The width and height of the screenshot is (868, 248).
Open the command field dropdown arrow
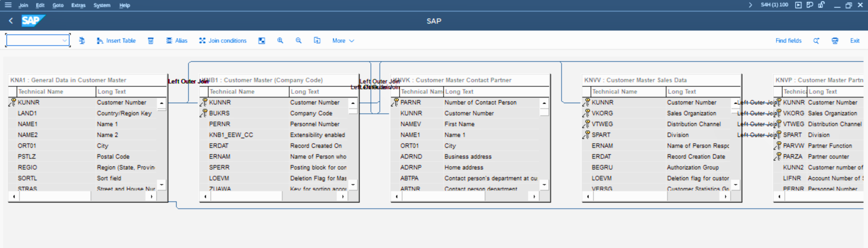coord(64,40)
